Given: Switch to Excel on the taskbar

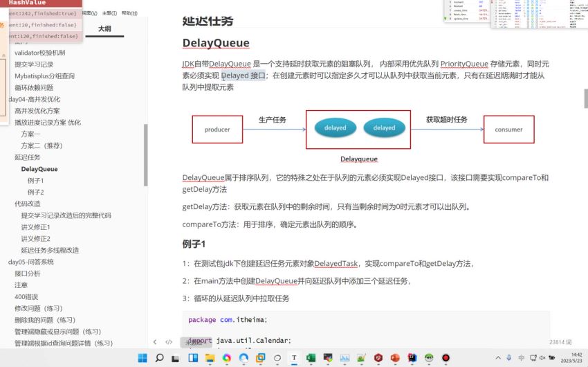Looking at the screenshot, I should click(x=311, y=358).
